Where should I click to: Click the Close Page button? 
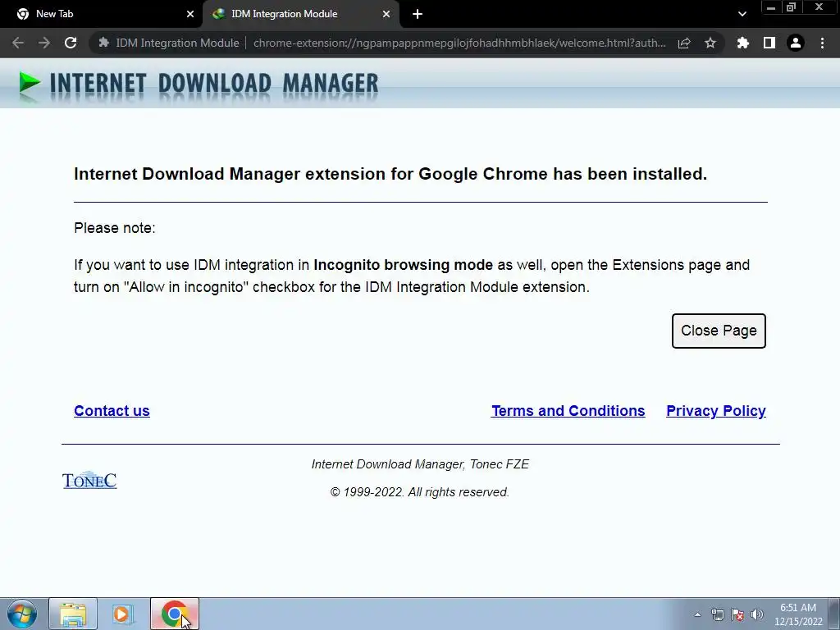pos(719,331)
